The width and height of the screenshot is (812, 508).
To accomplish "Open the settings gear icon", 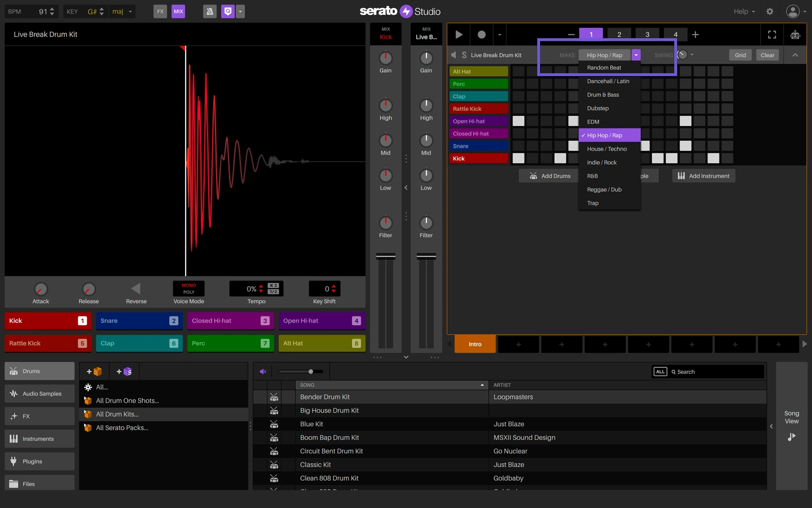I will [x=770, y=11].
